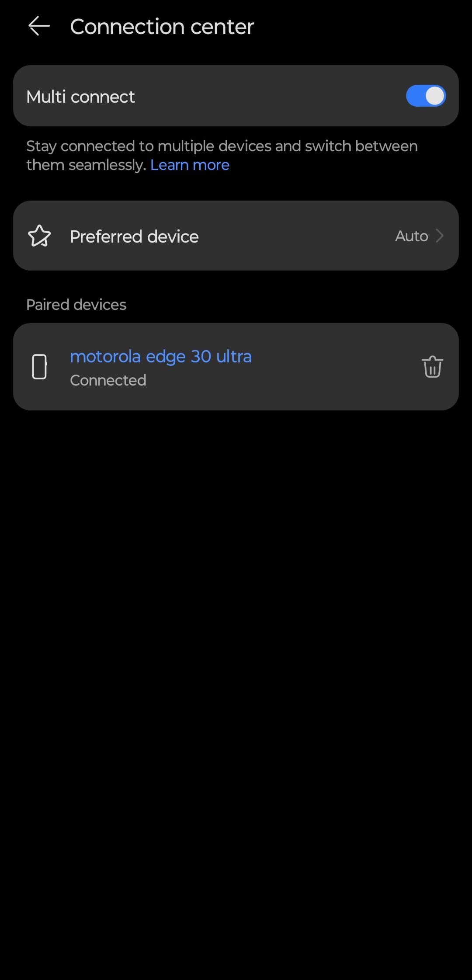Tap the Connection center page title
The image size is (472, 980).
pyautogui.click(x=162, y=27)
